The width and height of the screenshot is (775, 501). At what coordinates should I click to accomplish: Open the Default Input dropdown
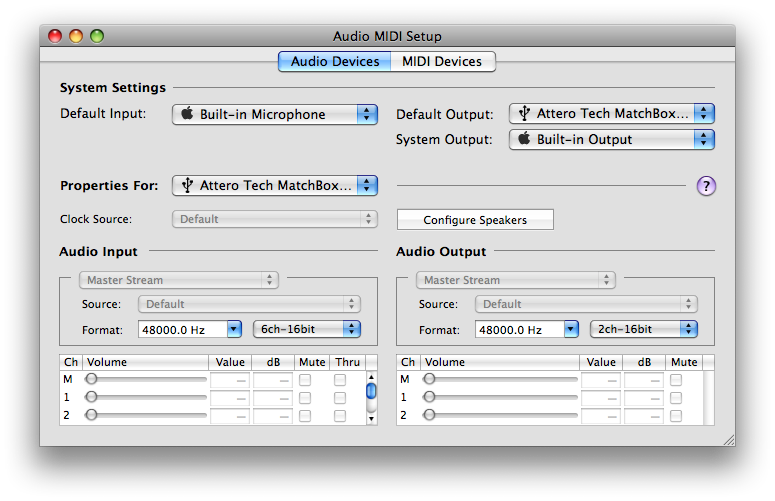275,114
